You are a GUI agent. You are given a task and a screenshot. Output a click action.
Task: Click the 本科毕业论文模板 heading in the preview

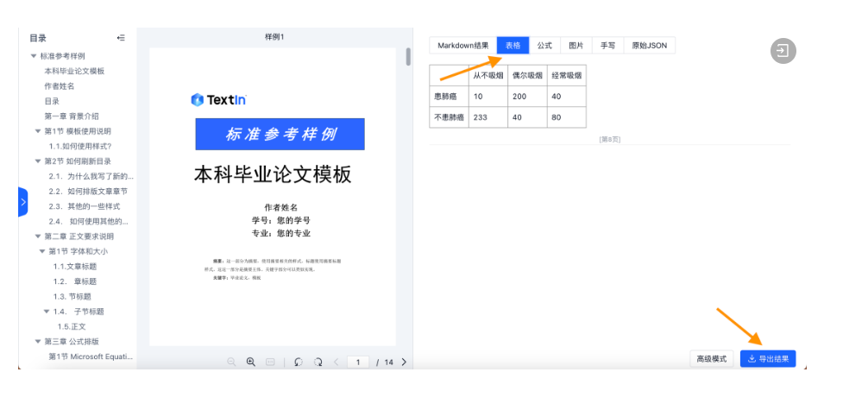[x=273, y=175]
